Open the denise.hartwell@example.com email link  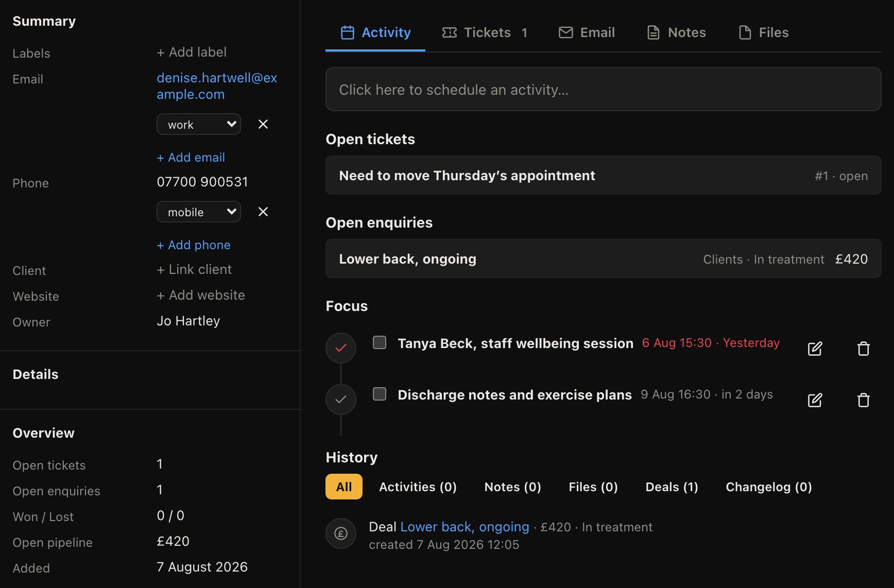[217, 86]
